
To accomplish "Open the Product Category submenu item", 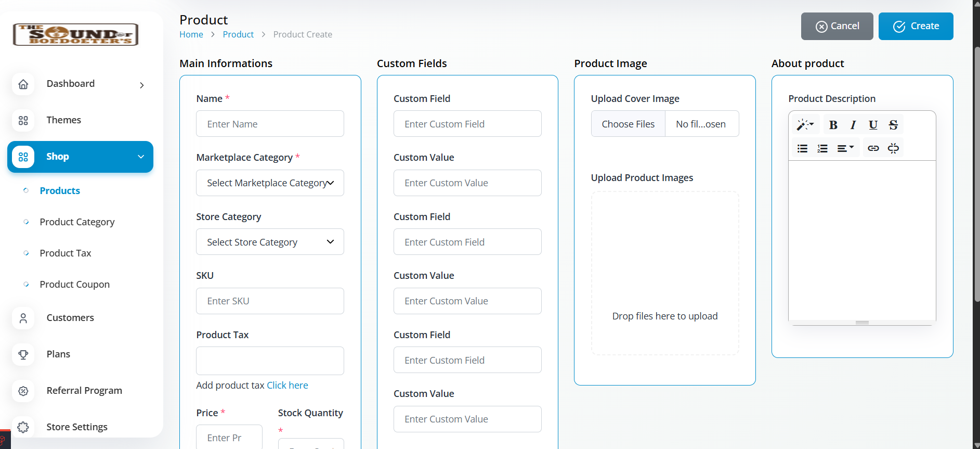I will click(77, 222).
